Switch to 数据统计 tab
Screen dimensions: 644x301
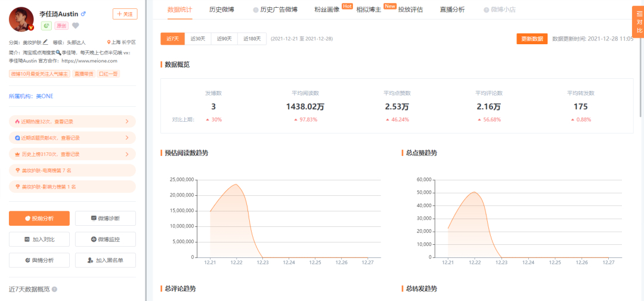point(180,10)
